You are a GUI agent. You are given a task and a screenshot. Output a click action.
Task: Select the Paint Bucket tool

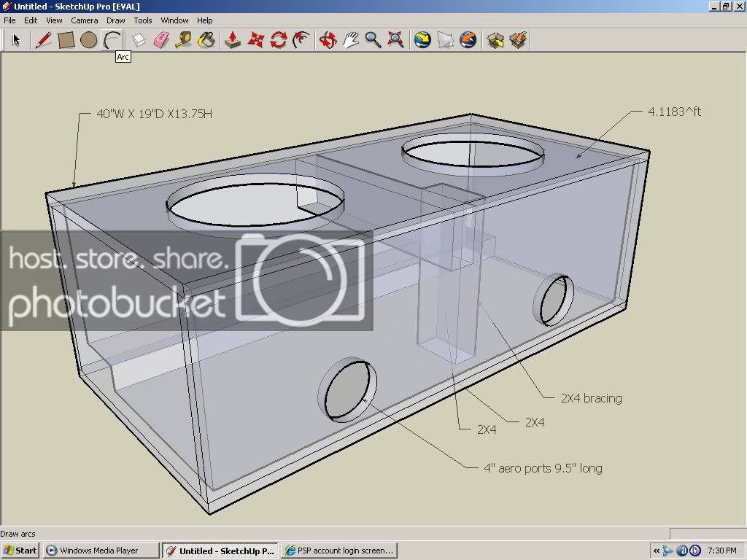point(206,39)
